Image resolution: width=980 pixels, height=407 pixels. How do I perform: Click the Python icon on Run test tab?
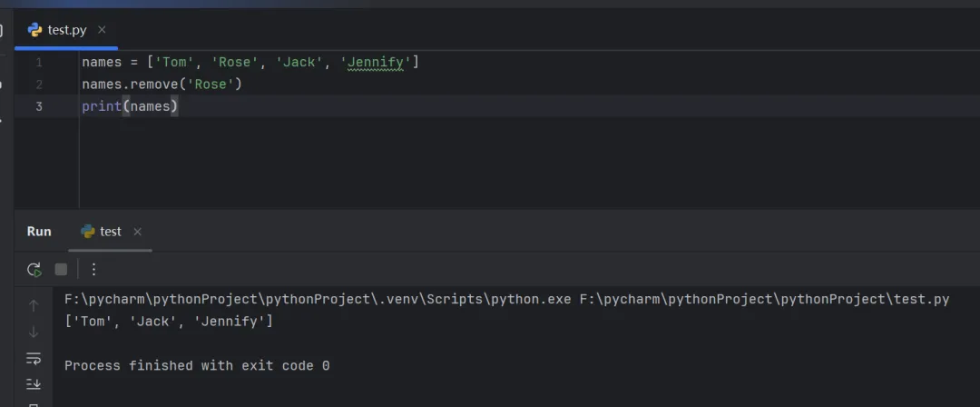point(88,232)
